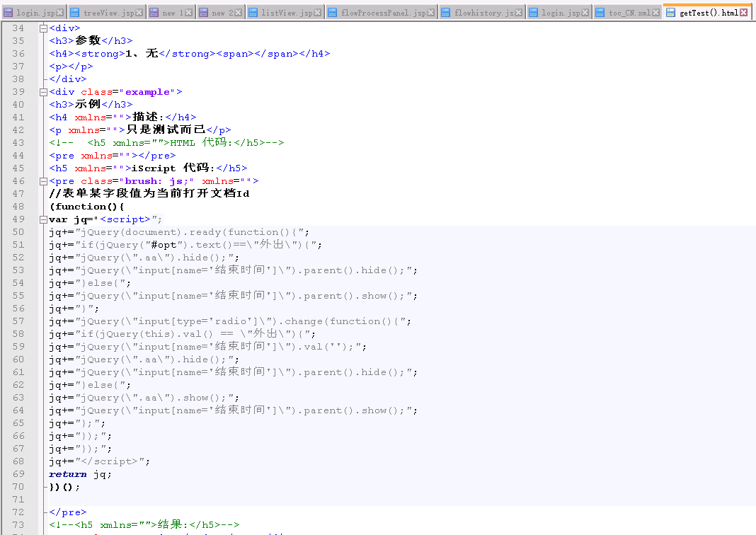Click the closing </pre> tag on line 72
Screen dimensions: 756x535
coord(67,512)
